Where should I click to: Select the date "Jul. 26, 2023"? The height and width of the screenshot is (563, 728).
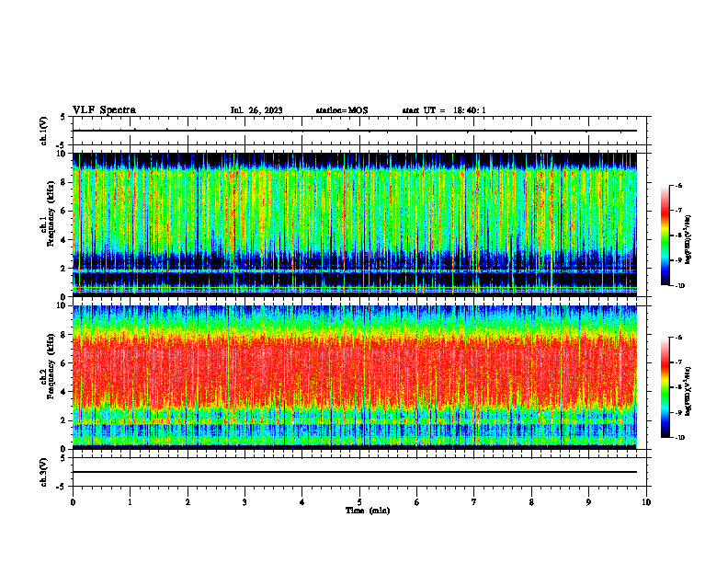(x=256, y=110)
